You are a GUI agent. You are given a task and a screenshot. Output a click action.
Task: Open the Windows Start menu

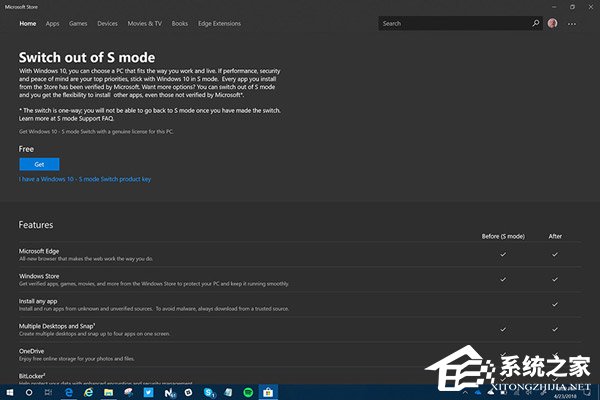[x=10, y=392]
